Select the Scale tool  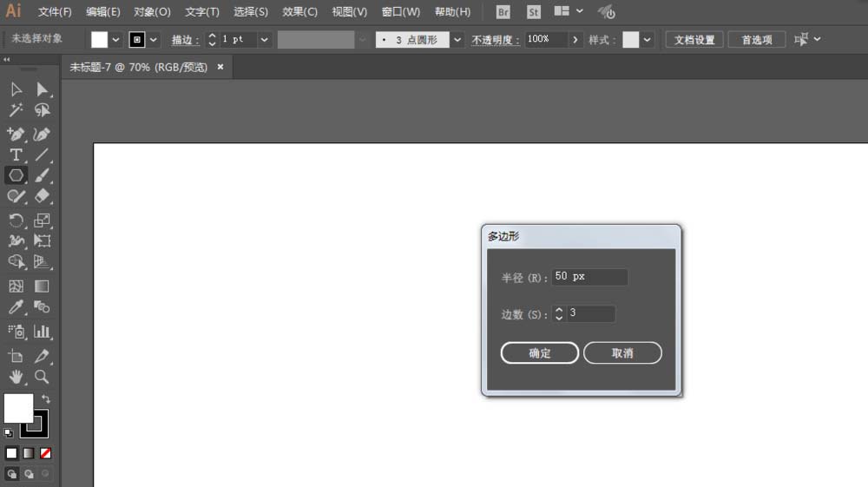coord(42,220)
